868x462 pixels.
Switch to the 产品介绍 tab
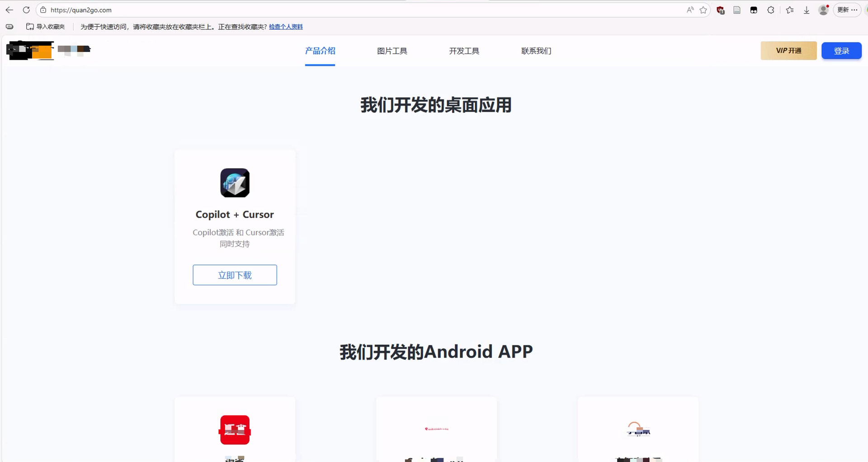320,51
